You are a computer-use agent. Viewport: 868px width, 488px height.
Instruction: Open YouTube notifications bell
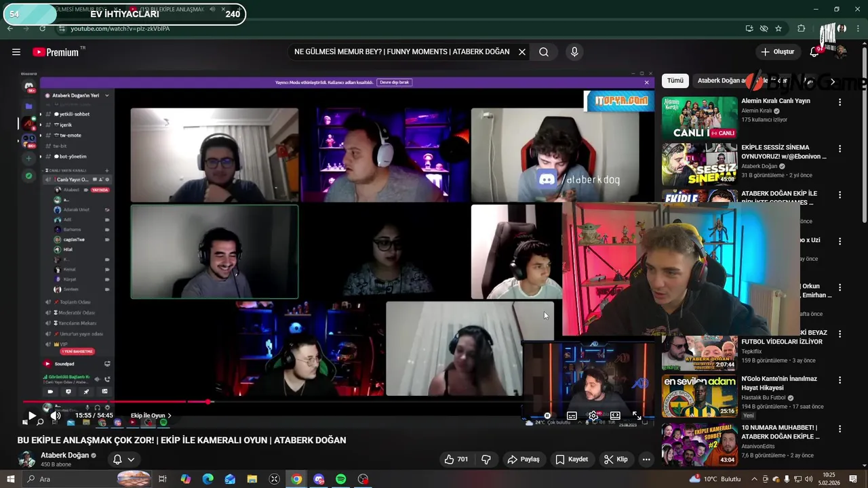pyautogui.click(x=814, y=52)
